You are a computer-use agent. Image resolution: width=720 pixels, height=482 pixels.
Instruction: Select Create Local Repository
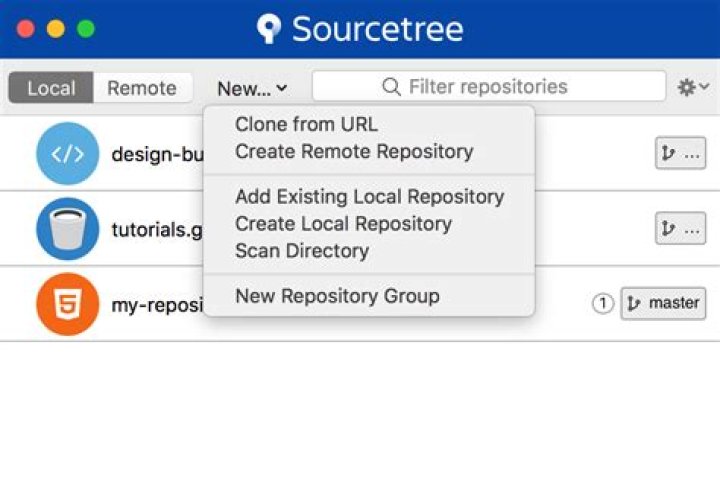click(x=343, y=224)
